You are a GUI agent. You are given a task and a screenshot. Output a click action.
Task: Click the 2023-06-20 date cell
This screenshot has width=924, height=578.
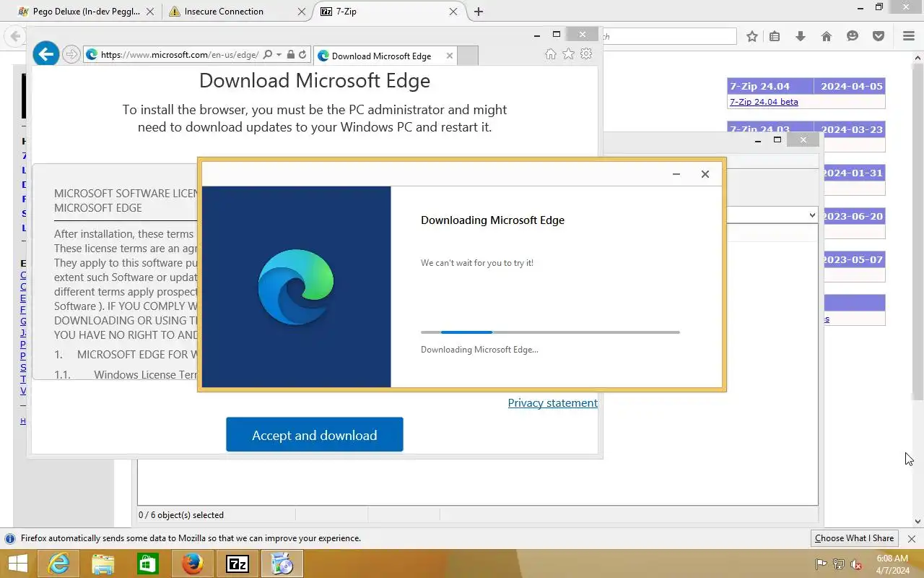[854, 216]
